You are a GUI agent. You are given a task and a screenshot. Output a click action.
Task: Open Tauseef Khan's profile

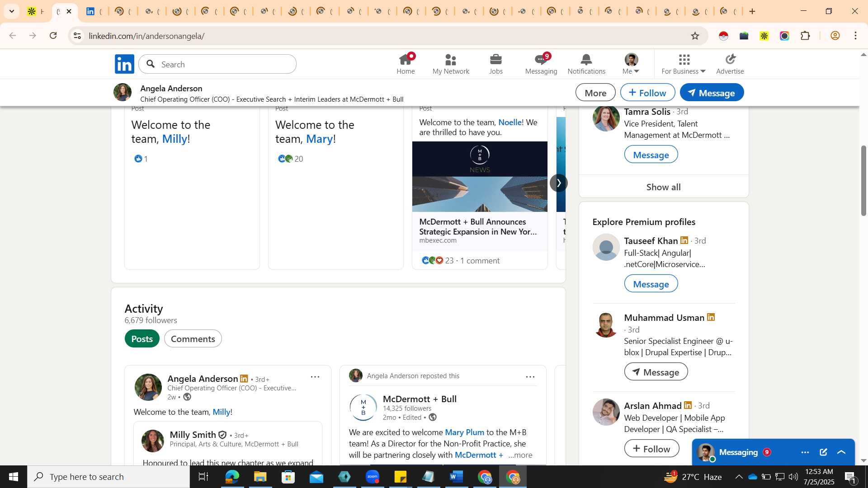pyautogui.click(x=651, y=240)
